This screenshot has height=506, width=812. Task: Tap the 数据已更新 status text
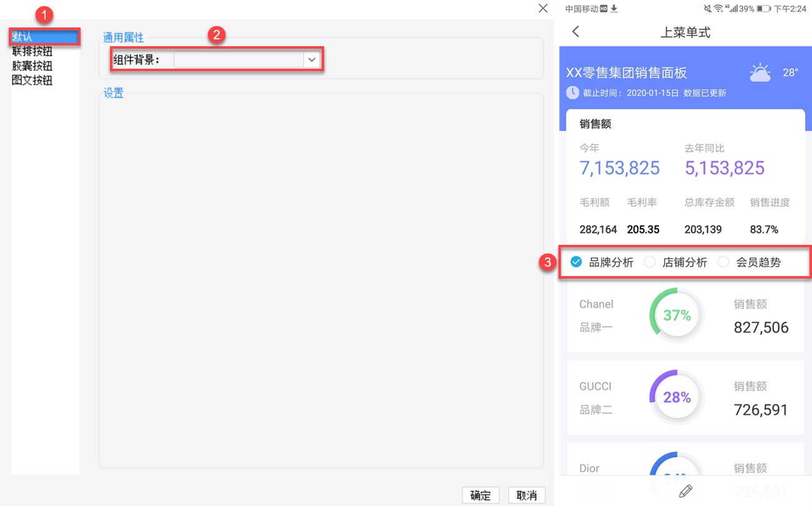[705, 93]
